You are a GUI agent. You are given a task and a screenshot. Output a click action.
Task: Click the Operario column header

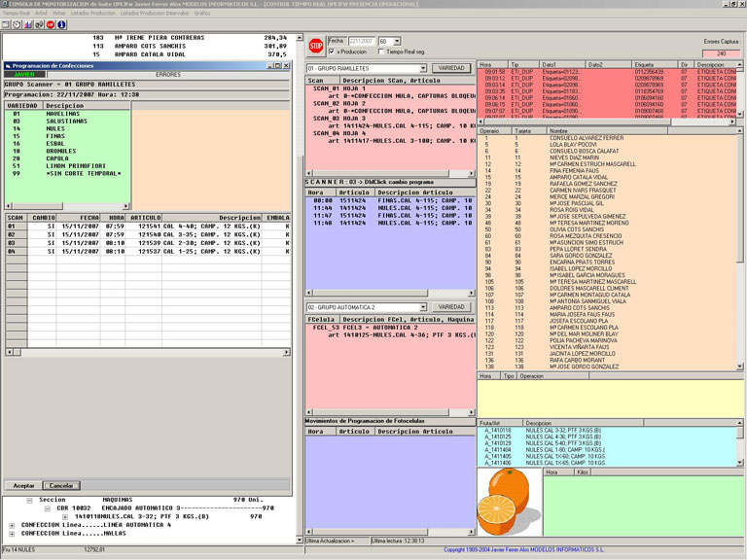click(x=494, y=131)
